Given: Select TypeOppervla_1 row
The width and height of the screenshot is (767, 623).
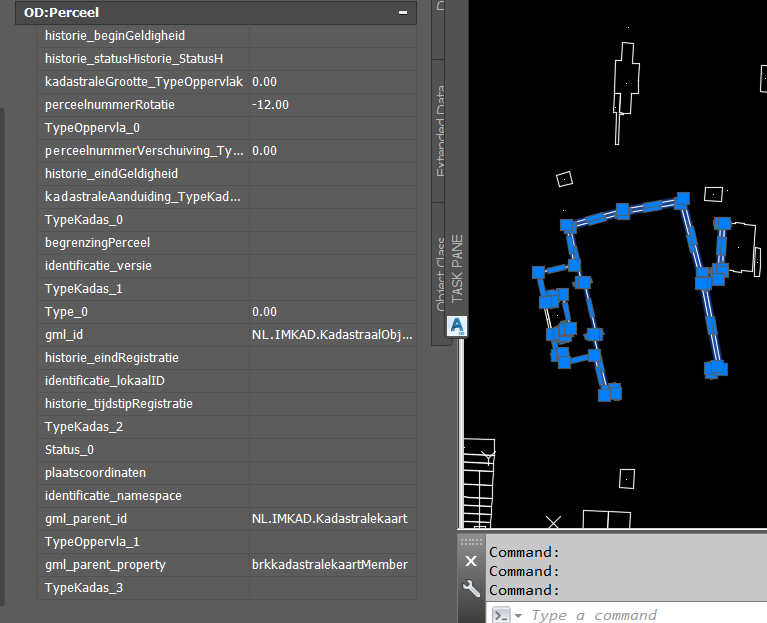Looking at the screenshot, I should [226, 541].
